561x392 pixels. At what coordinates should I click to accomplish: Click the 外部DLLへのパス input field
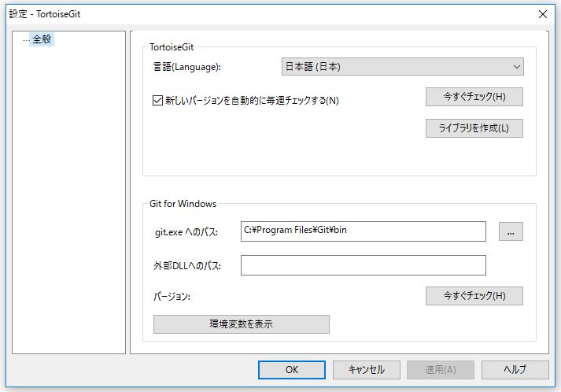pos(364,265)
